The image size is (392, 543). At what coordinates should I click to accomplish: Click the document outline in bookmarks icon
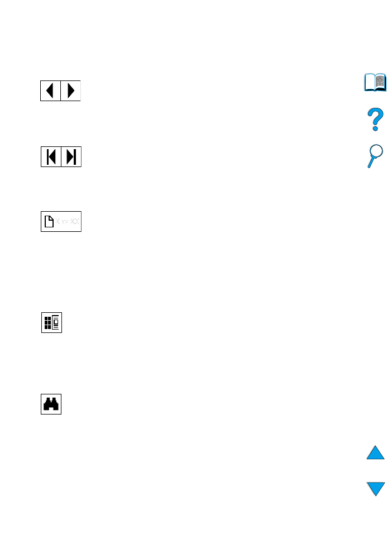(55, 322)
